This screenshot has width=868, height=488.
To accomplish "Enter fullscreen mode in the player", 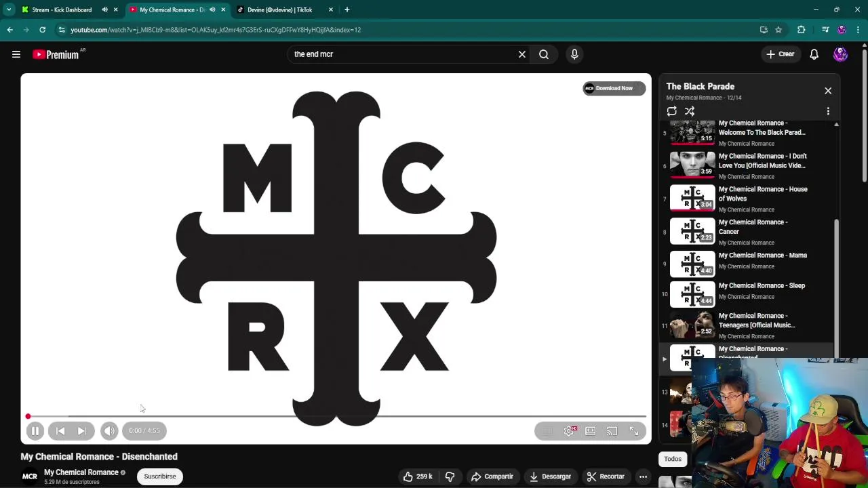I will 634,430.
